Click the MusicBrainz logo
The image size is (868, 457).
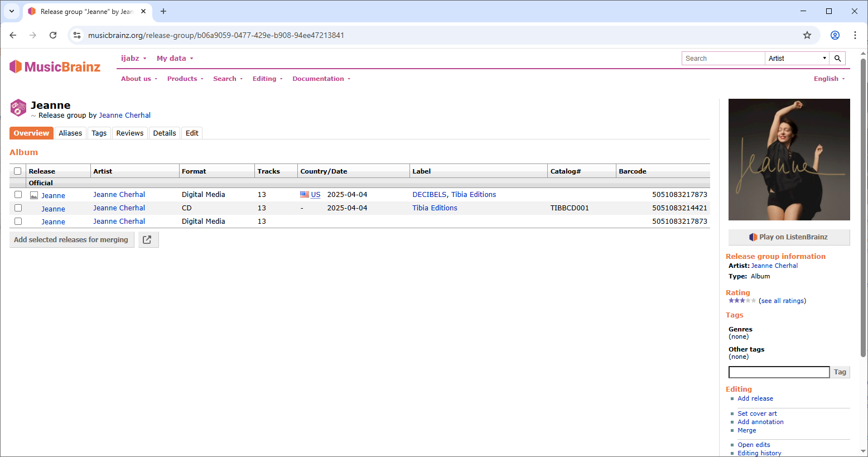click(55, 67)
